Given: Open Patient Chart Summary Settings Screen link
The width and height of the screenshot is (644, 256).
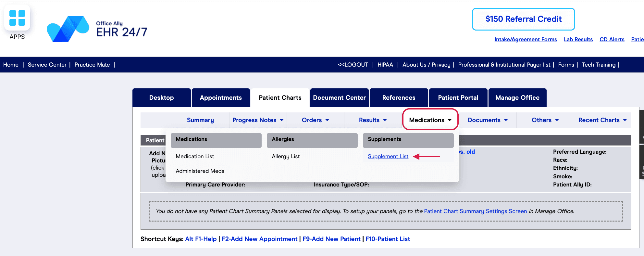Looking at the screenshot, I should click(x=475, y=211).
